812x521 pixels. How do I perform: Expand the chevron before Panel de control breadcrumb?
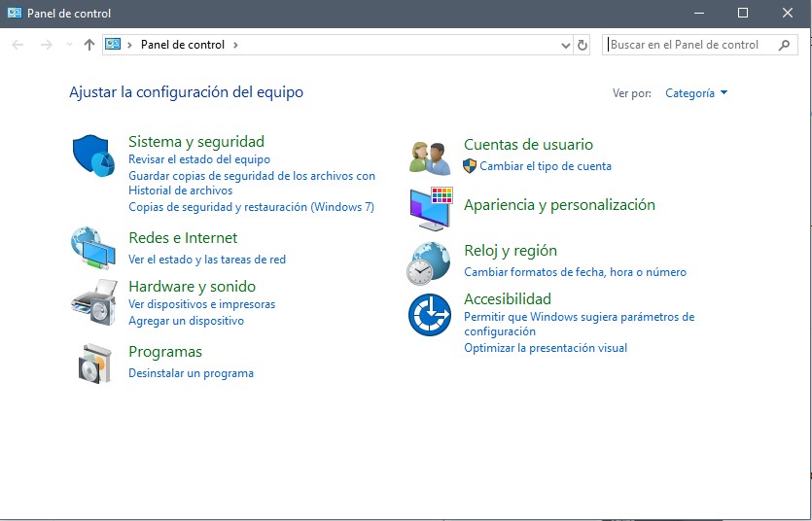coord(129,45)
